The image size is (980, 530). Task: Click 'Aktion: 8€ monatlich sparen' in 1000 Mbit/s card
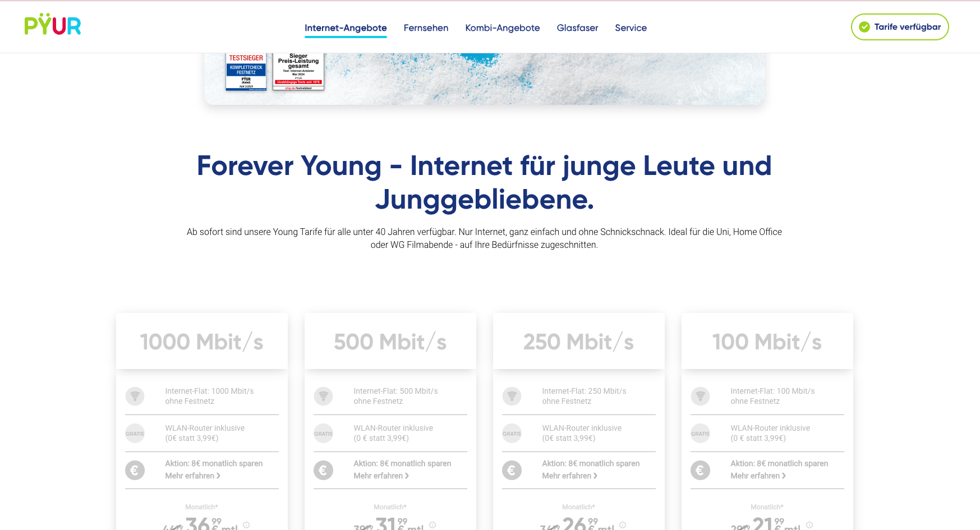[214, 463]
